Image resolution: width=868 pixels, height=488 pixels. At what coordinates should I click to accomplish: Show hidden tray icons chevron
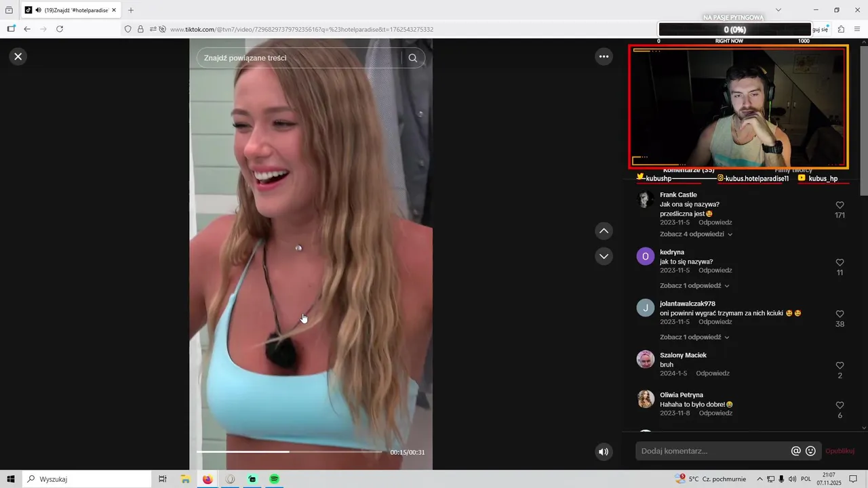(x=759, y=479)
